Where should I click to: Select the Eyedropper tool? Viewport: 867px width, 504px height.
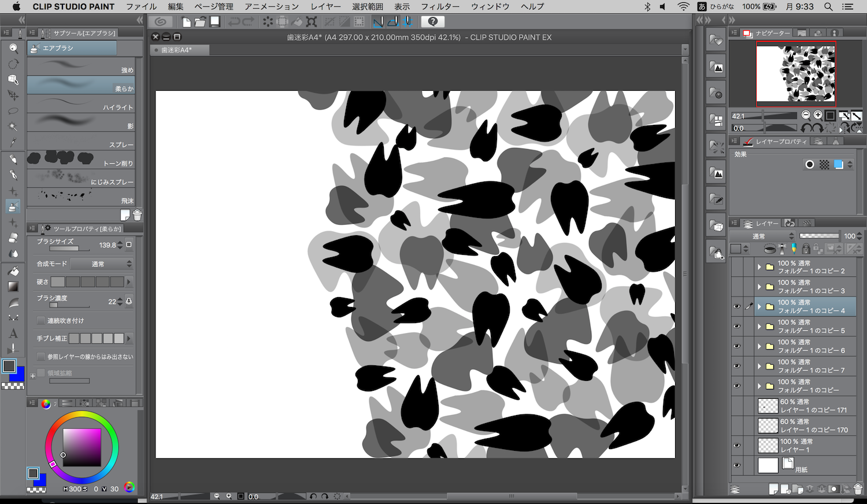point(13,142)
